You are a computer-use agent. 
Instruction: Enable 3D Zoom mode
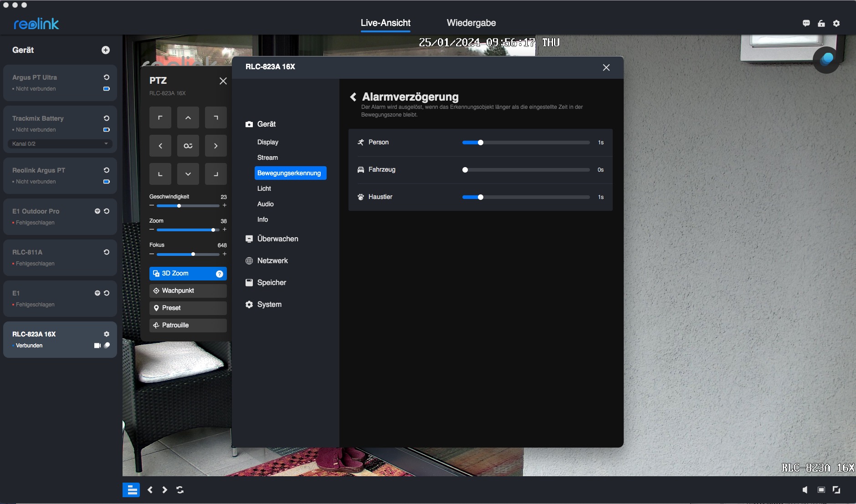click(182, 274)
